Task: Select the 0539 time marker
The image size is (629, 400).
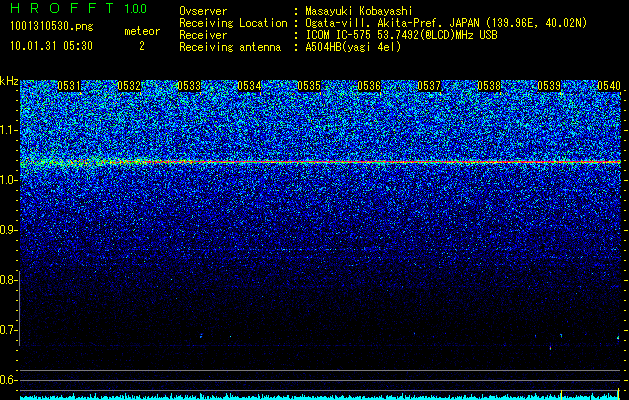Action: click(549, 86)
